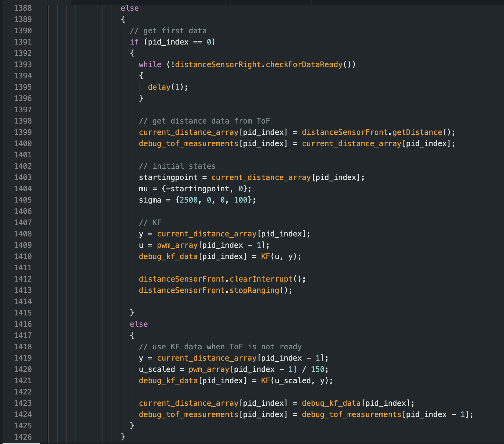Click line number 1410 in the gutter
Screen dimensions: 504x444
click(23, 256)
